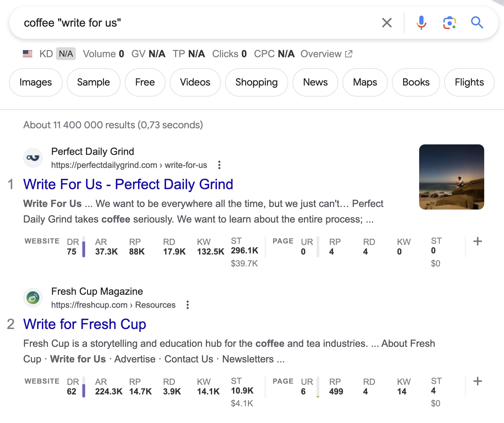Click the Fresh Cup Magazine favicon
504x423 pixels.
tap(33, 298)
